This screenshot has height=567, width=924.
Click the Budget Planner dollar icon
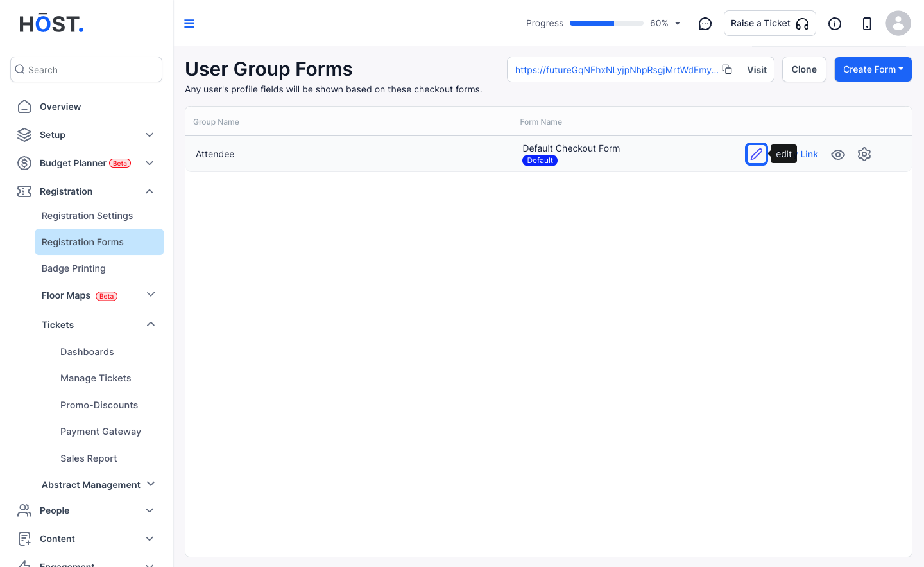[24, 163]
